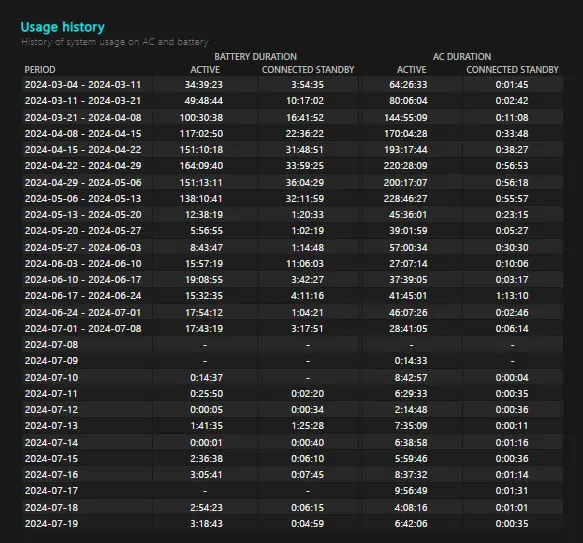Click AC active value 0:14:33
Screen dimensions: 583x543
(x=411, y=361)
